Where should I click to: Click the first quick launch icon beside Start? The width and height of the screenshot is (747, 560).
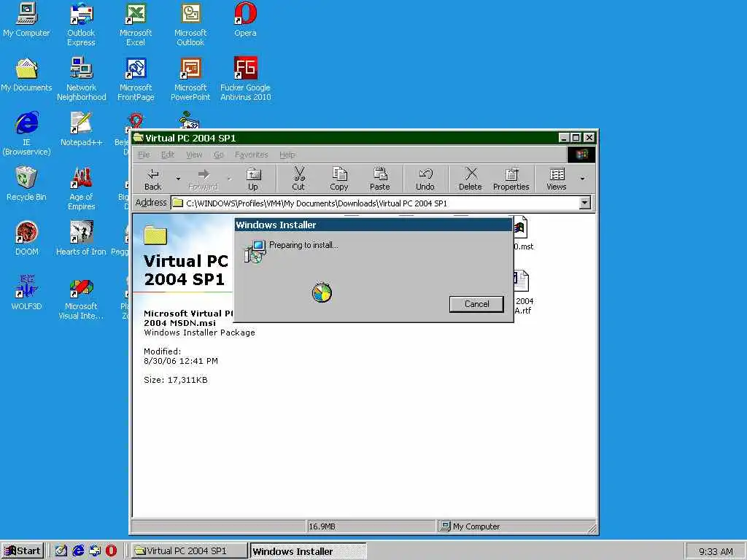[x=61, y=551]
